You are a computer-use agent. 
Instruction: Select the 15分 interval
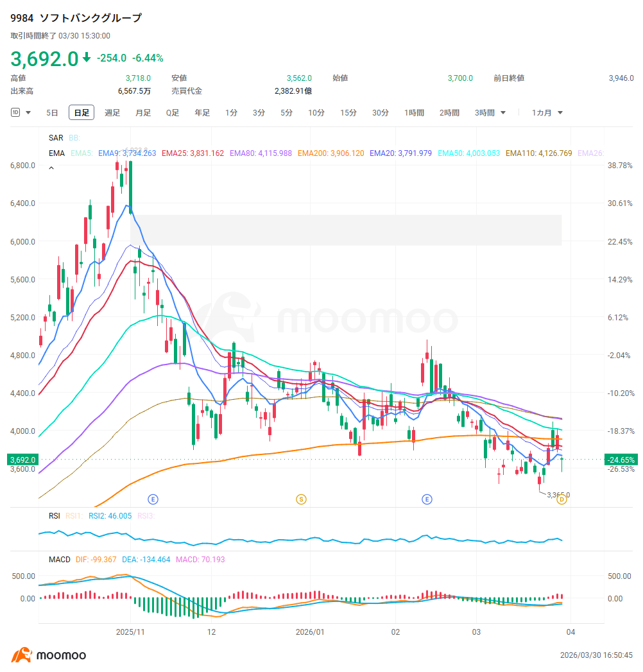tap(348, 113)
